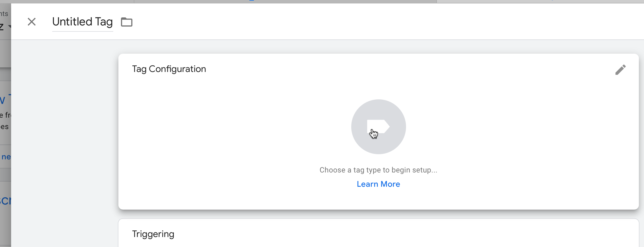644x247 pixels.
Task: Select the white tag shape in the circle
Action: coord(378,126)
